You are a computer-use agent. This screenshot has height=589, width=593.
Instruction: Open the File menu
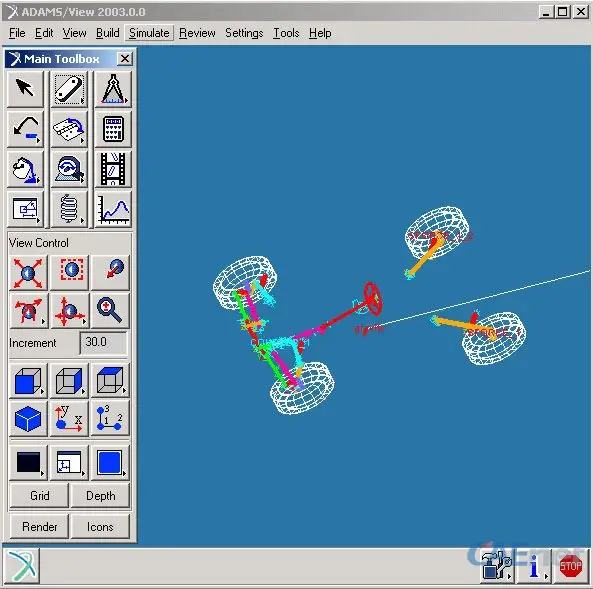(x=17, y=33)
